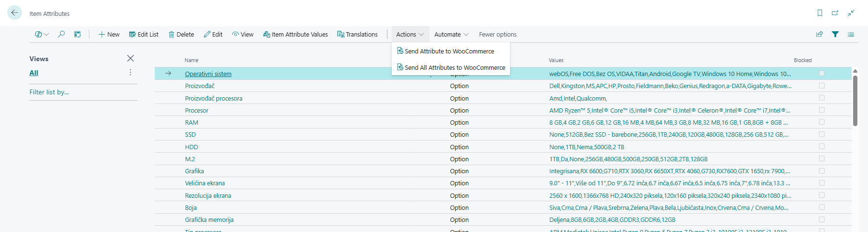Delete the selected attribute
This screenshot has height=232, width=868.
[181, 34]
